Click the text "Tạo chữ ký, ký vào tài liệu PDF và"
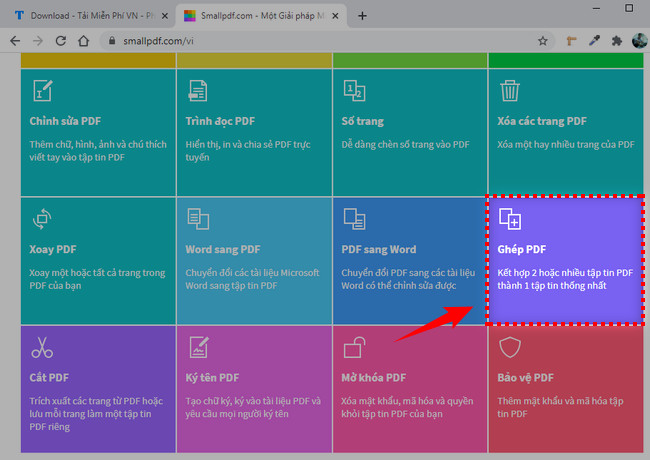Viewport: 650px width, 460px height. [253, 401]
